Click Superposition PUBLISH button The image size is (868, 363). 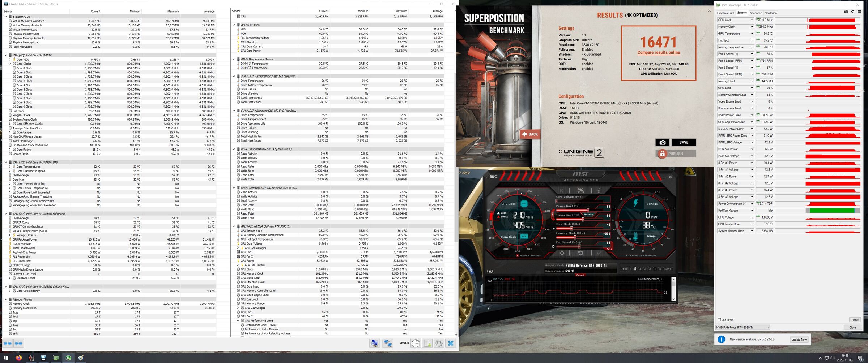coord(676,154)
